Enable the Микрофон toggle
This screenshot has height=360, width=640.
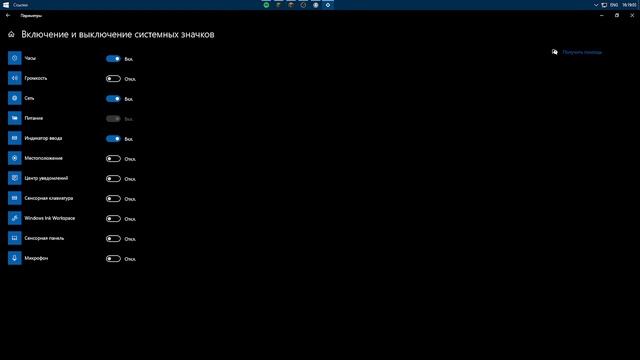click(113, 259)
